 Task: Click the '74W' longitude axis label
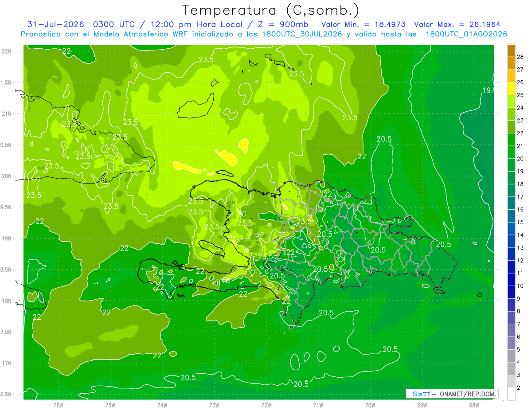pos(162,405)
